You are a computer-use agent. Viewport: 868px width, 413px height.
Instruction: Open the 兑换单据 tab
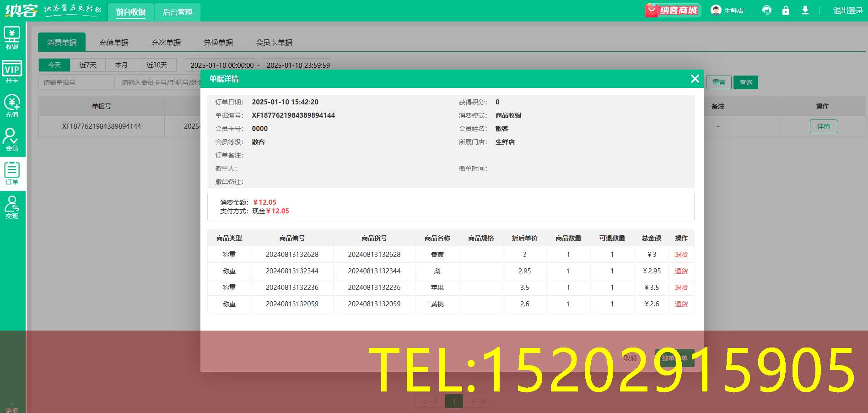(x=218, y=43)
